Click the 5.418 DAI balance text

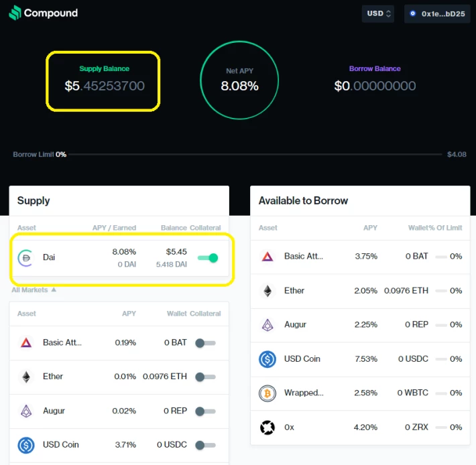171,265
